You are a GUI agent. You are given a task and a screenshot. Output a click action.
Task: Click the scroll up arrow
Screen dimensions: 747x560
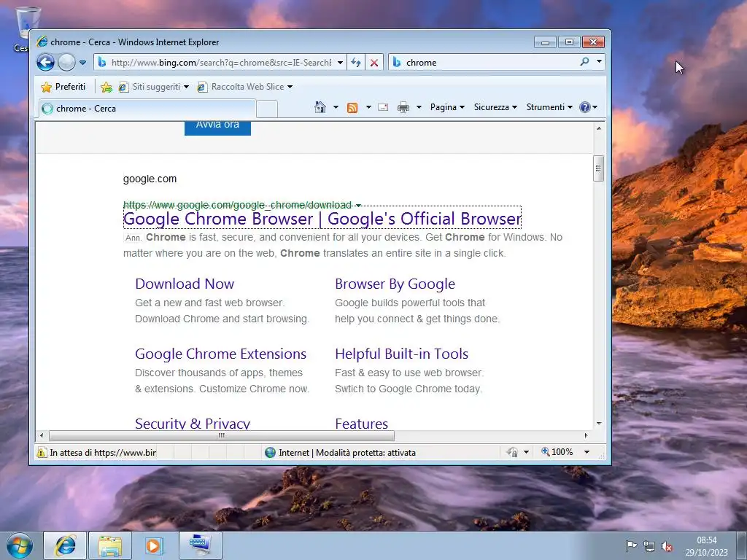599,128
